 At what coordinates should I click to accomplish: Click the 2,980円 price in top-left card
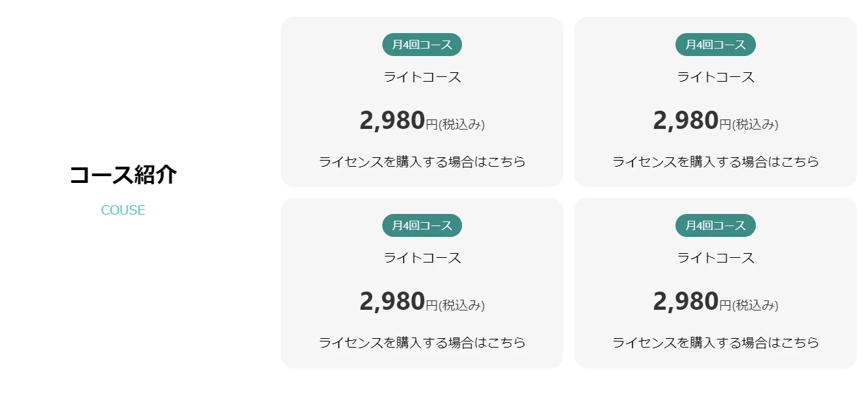click(x=399, y=121)
